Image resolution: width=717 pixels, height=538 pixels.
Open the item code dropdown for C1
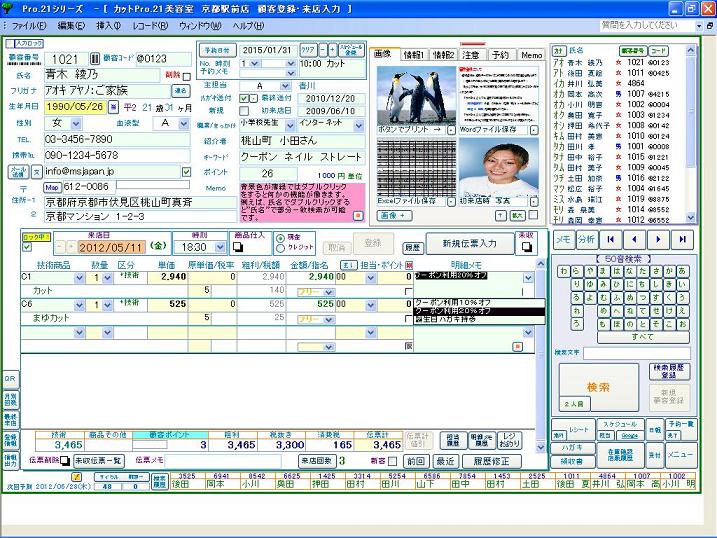pyautogui.click(x=79, y=277)
